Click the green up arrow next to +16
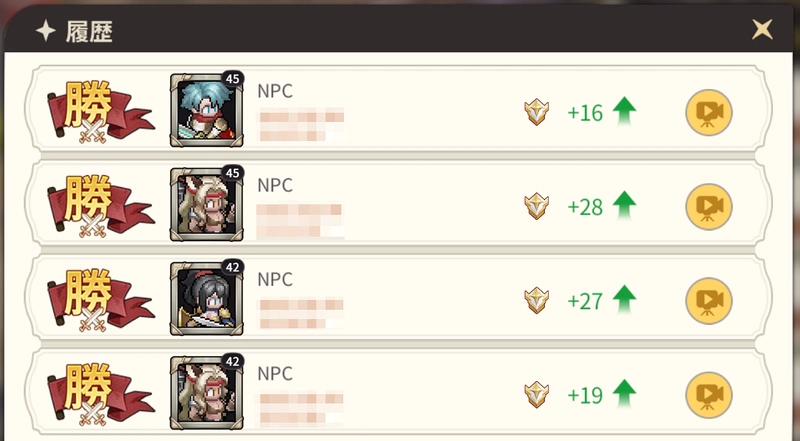The height and width of the screenshot is (441, 800). click(x=624, y=111)
